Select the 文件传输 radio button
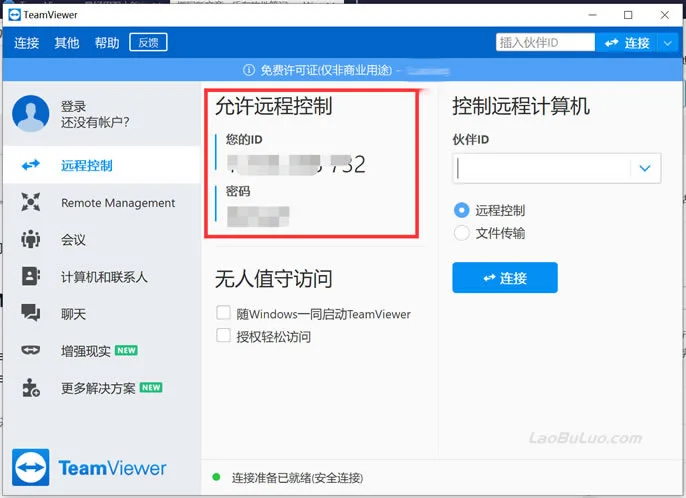This screenshot has height=498, width=686. (x=462, y=233)
